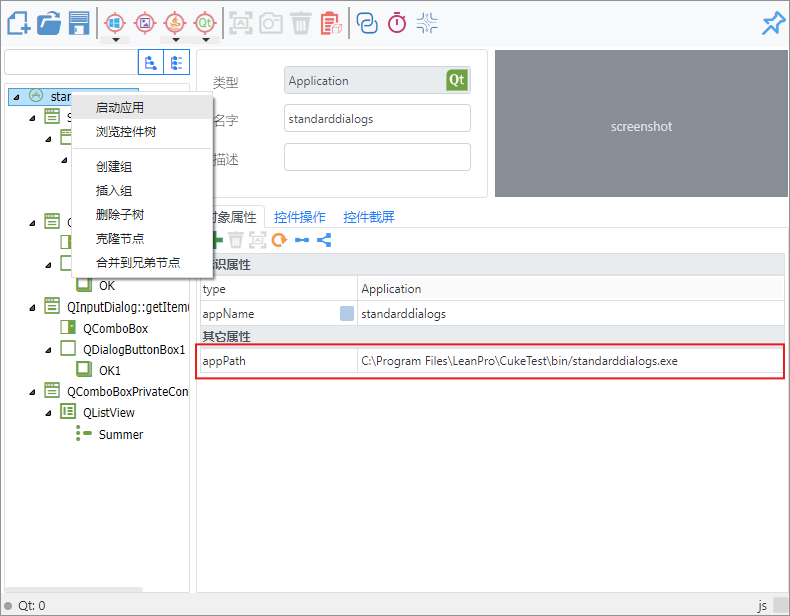This screenshot has width=790, height=616.
Task: Click the 描述 description input field
Action: [377, 158]
